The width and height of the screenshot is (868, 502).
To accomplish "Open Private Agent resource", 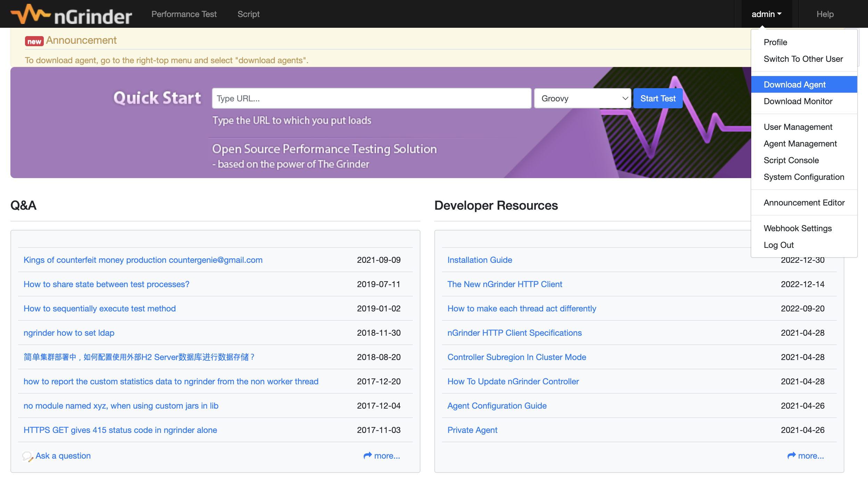I will tap(472, 430).
